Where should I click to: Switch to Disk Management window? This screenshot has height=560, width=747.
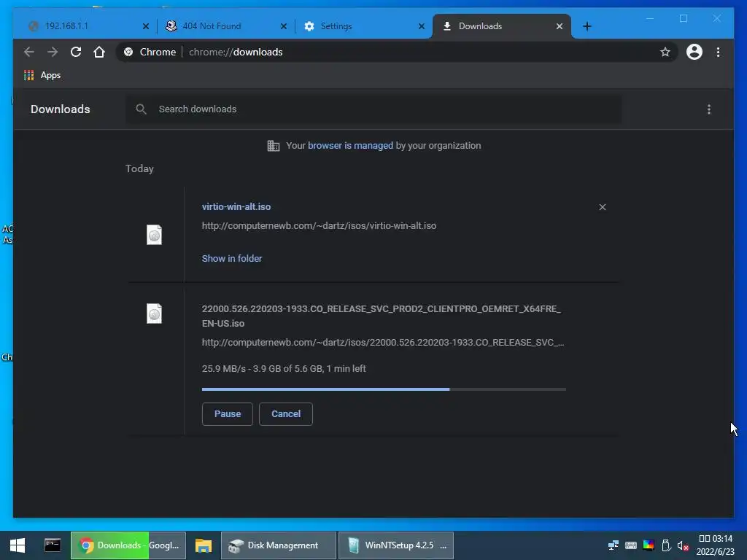coord(278,545)
